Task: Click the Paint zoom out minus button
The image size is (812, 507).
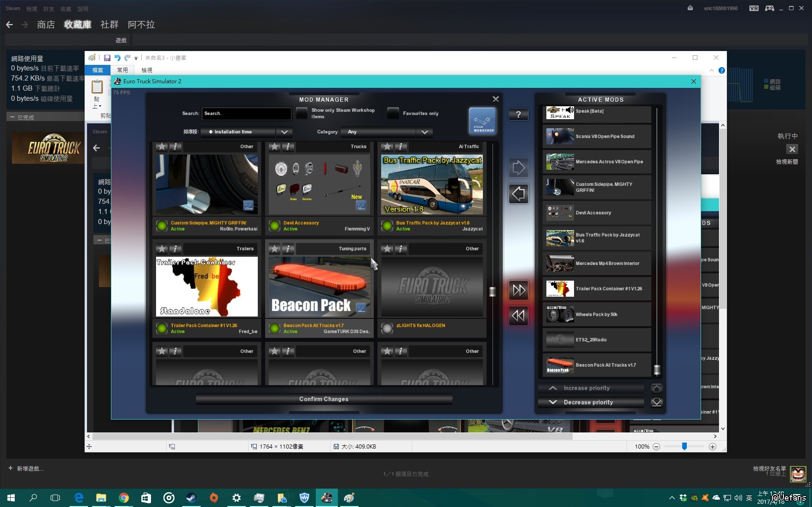Action: click(656, 447)
